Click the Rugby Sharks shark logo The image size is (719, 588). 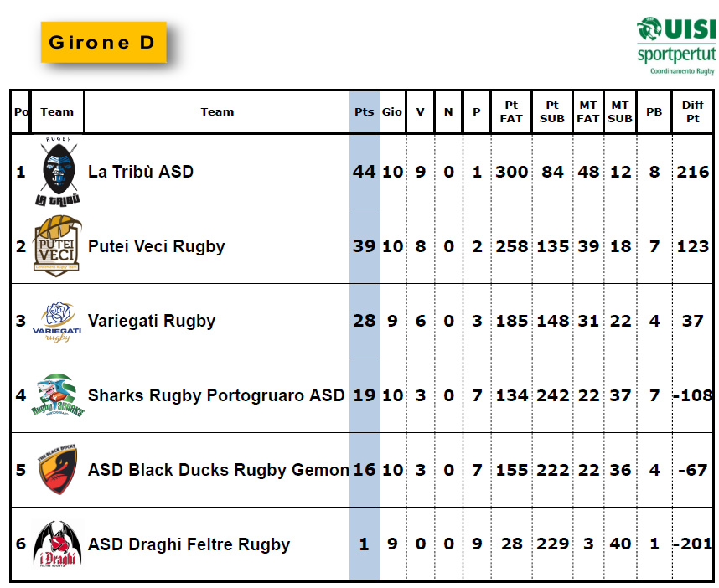pyautogui.click(x=58, y=395)
